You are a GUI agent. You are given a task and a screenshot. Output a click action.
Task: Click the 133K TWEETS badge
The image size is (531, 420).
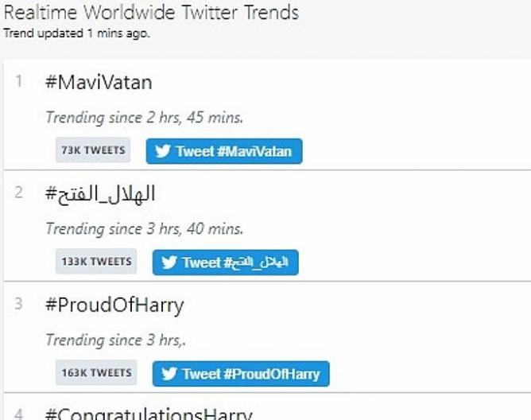96,262
